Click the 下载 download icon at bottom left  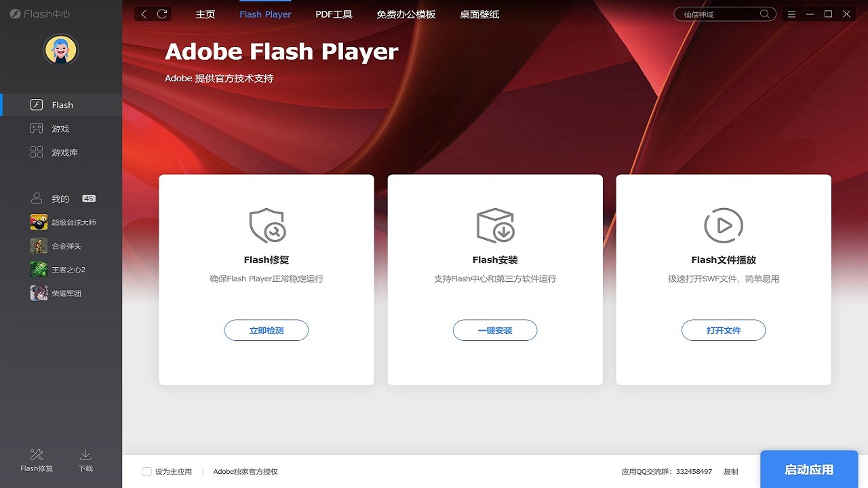point(85,462)
